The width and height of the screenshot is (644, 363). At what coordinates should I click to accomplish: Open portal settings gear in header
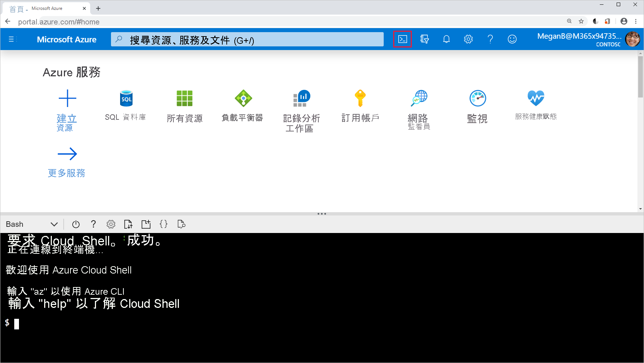pos(468,39)
